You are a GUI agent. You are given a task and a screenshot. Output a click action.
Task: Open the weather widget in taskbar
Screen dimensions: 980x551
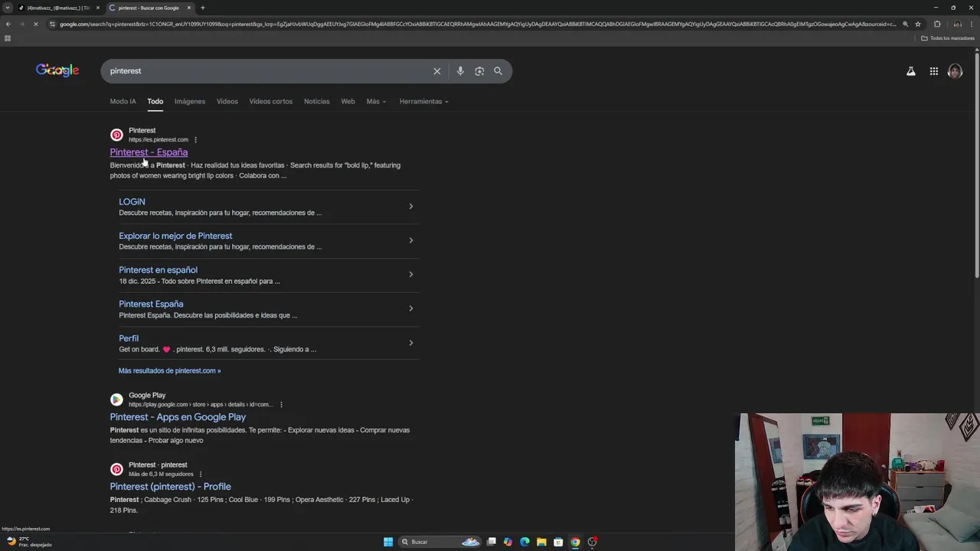point(29,541)
